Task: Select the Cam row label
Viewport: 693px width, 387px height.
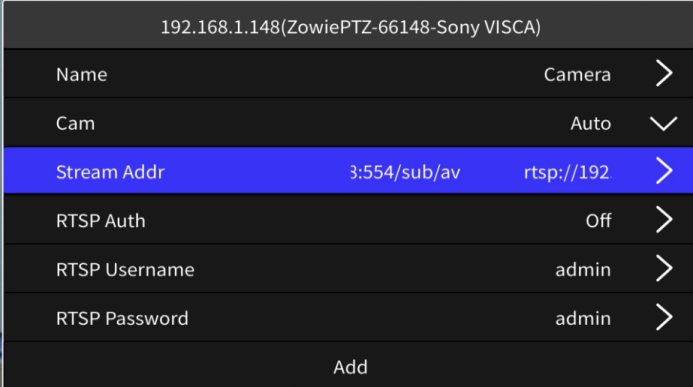Action: click(76, 123)
